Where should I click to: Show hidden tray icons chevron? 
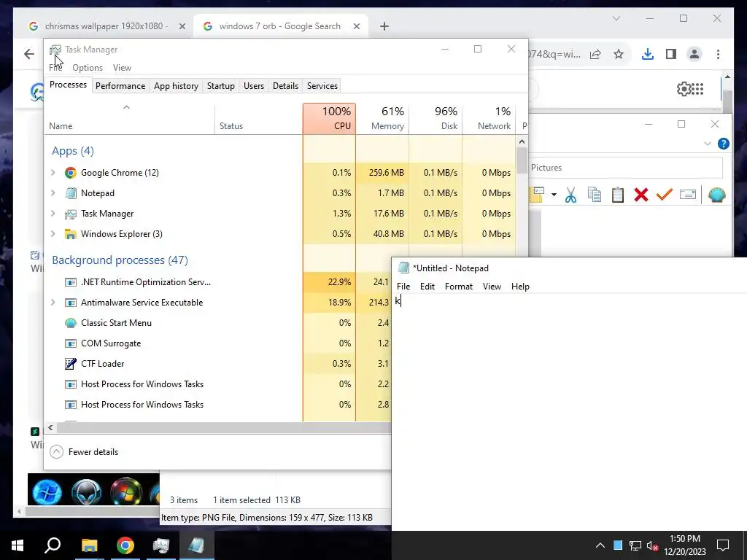pos(600,545)
